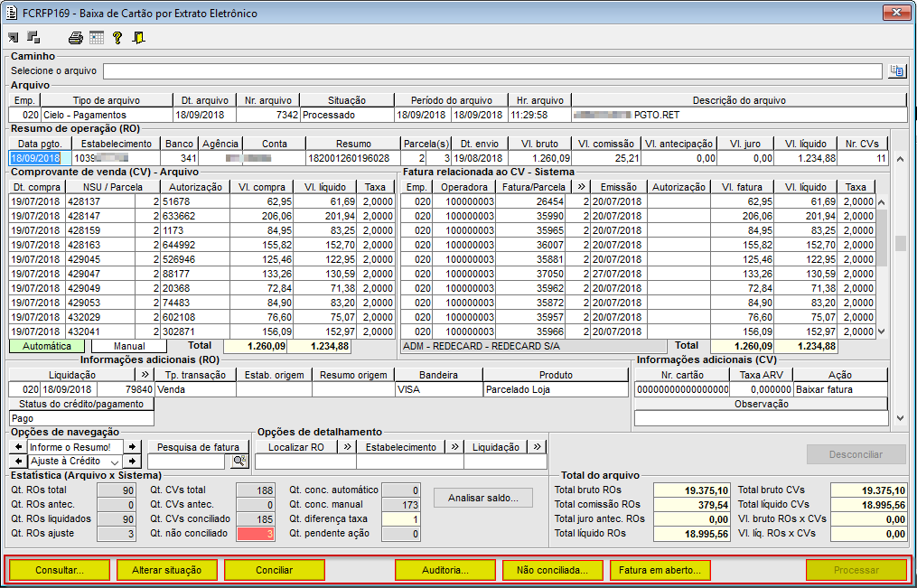Select CV row with authorization 302871
The image size is (917, 588).
[x=201, y=332]
